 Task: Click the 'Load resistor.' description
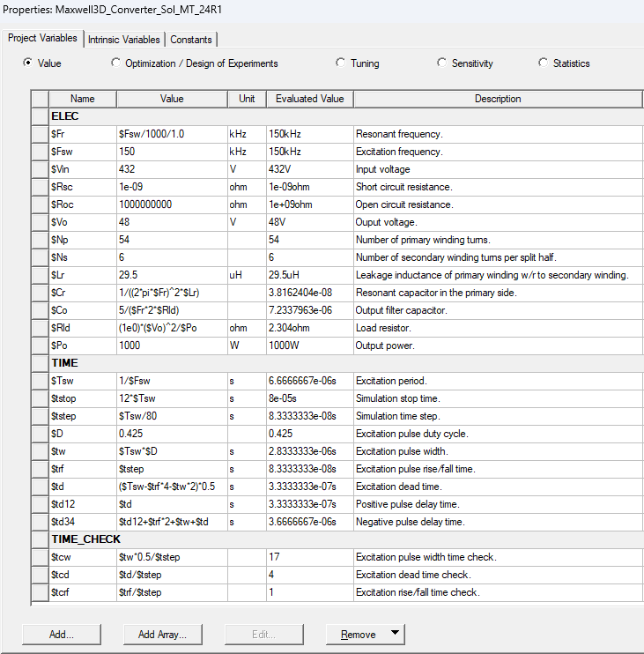tap(383, 328)
